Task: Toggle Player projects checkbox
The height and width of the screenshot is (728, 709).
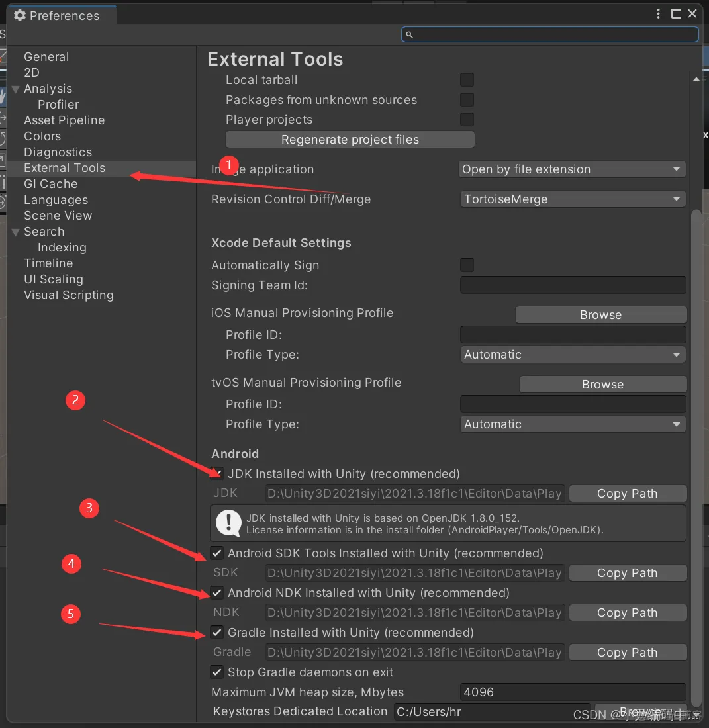Action: click(x=467, y=119)
